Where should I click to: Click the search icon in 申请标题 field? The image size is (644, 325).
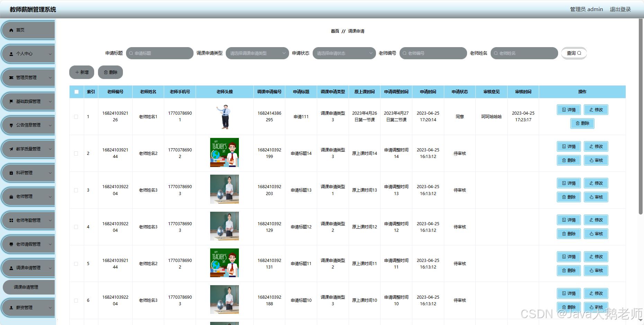click(x=131, y=53)
